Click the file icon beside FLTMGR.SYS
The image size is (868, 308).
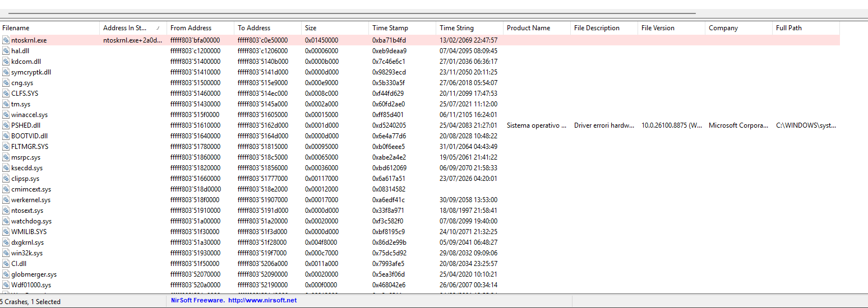coord(6,147)
